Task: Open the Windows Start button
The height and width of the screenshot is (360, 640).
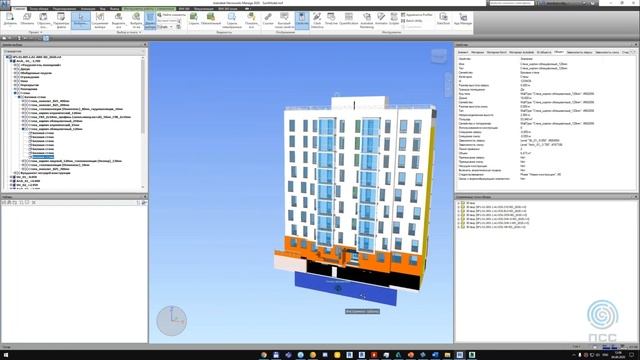Action: coord(6,355)
